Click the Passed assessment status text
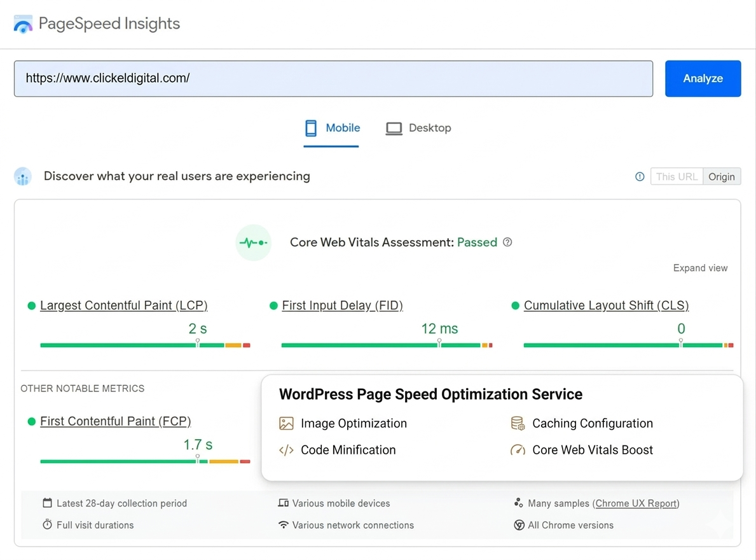This screenshot has width=756, height=560. pyautogui.click(x=477, y=242)
